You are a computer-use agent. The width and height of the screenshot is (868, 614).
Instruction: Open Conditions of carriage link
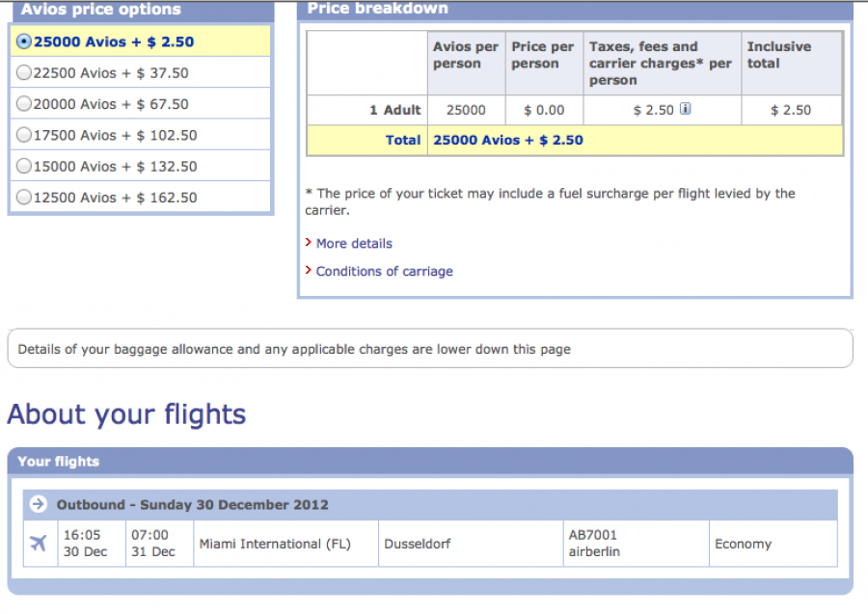pyautogui.click(x=384, y=271)
